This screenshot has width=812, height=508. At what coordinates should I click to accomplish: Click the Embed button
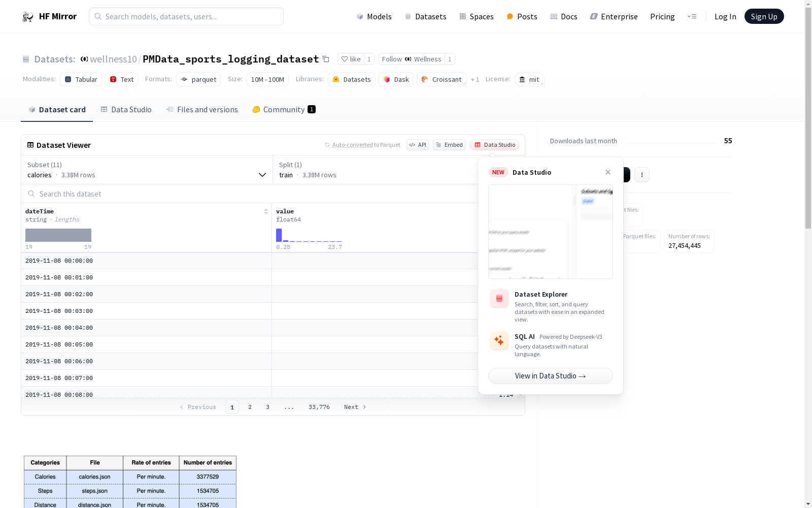coord(449,145)
